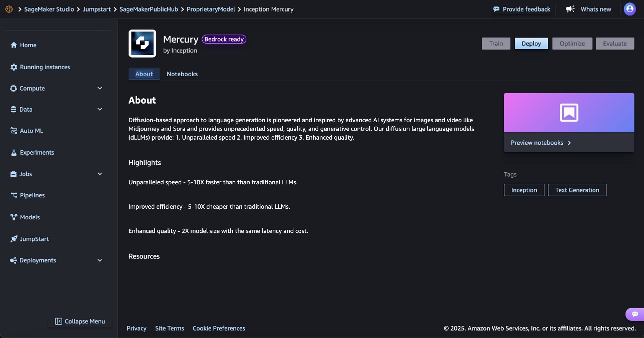
Task: Launch JumpStart rocket icon
Action: 14,239
